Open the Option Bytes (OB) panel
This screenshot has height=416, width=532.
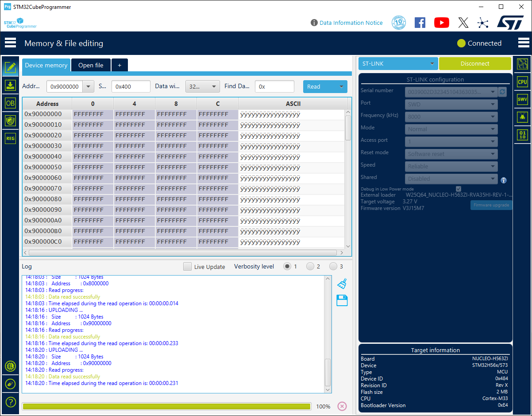[x=10, y=103]
